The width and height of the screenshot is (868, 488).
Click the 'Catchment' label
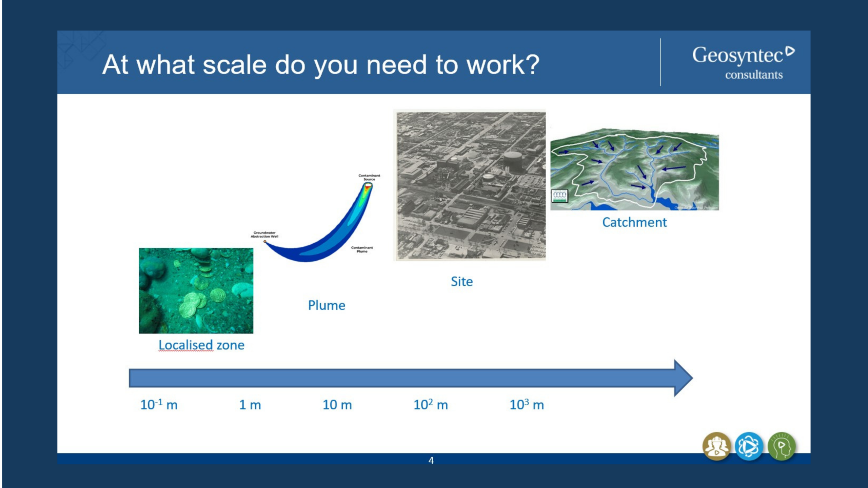[x=634, y=222]
